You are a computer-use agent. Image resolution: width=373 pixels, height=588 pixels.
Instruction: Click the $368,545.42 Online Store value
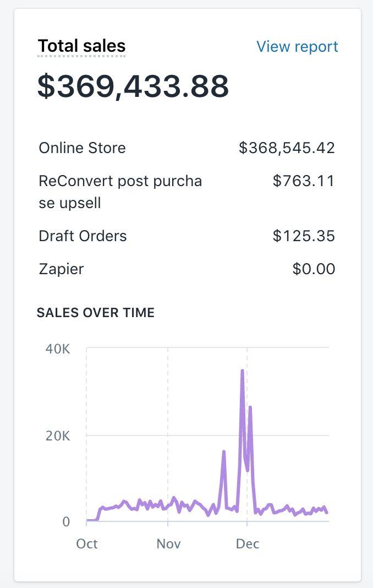(287, 148)
